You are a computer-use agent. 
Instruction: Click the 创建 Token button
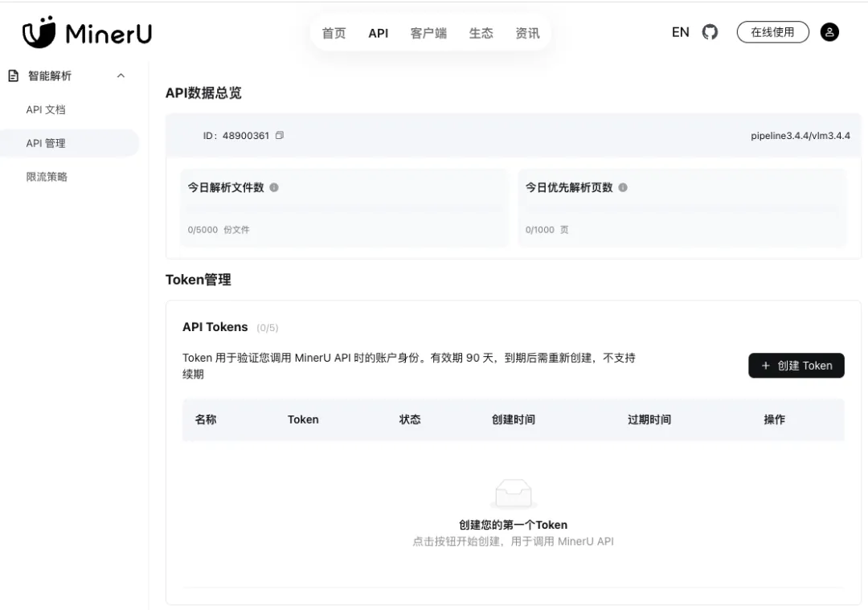[796, 366]
